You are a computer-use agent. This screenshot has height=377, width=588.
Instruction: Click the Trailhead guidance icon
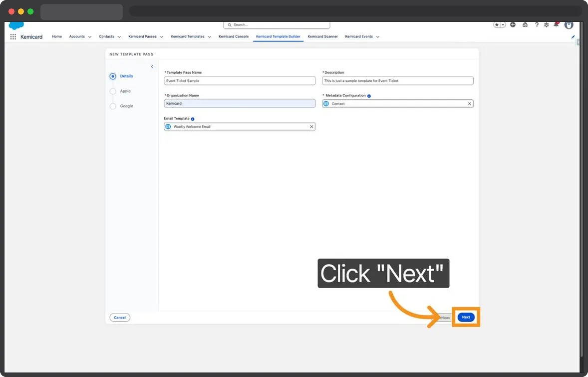(525, 25)
